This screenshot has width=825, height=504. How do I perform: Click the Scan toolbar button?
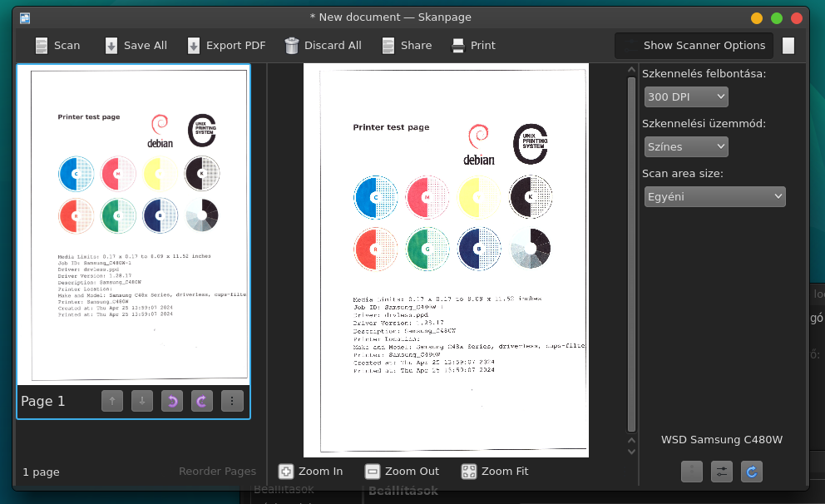pyautogui.click(x=57, y=45)
